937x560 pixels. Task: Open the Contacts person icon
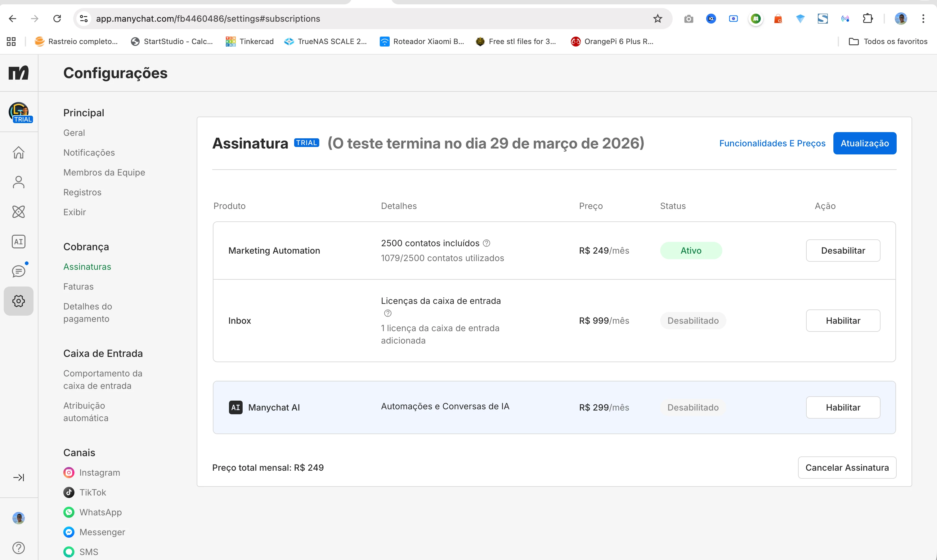tap(19, 182)
